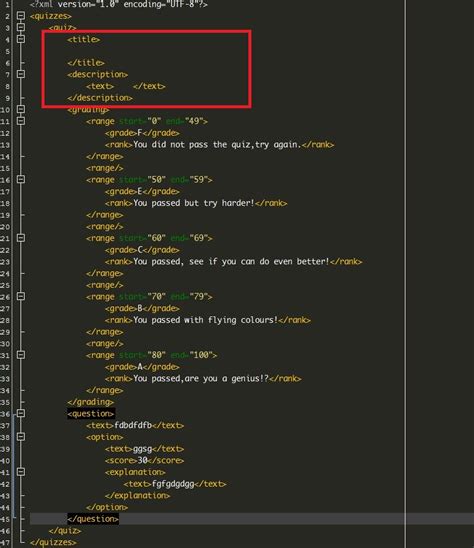Click the closing </grading> tag

[x=91, y=402]
